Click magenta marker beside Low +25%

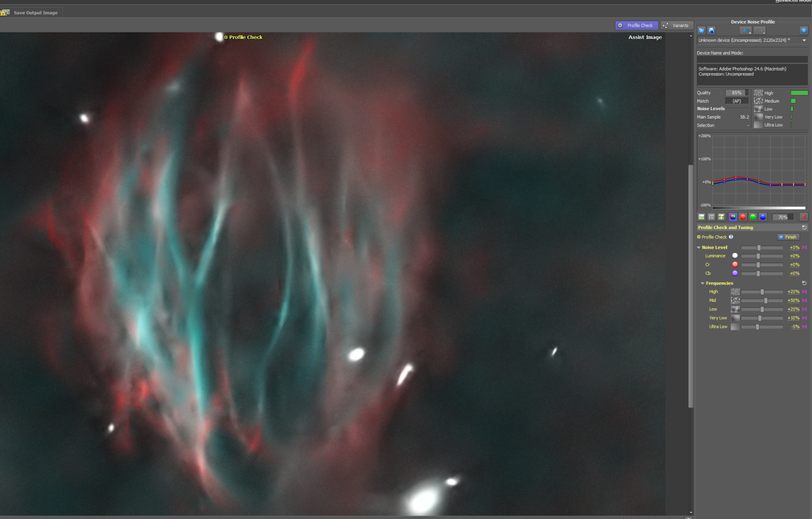click(x=804, y=310)
